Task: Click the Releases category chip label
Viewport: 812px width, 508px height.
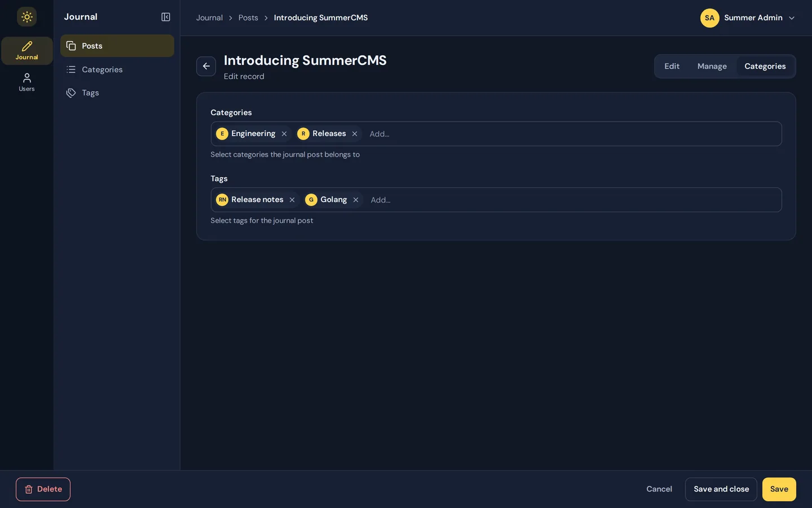Action: click(329, 134)
